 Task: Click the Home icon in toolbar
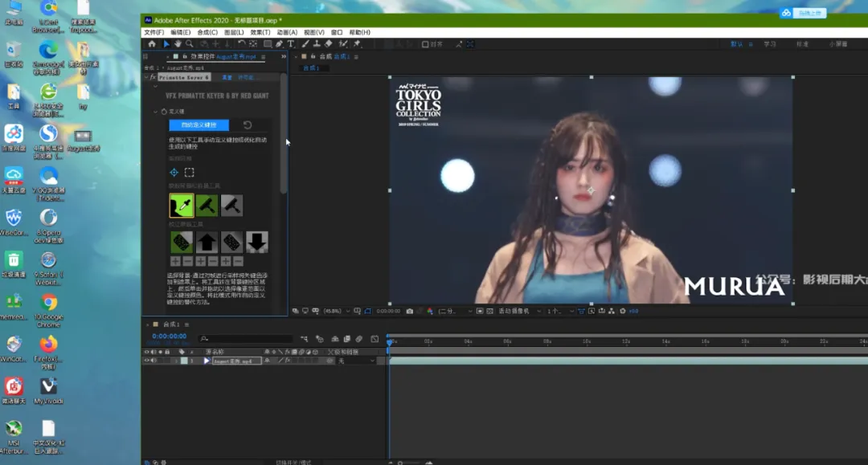[x=152, y=43]
